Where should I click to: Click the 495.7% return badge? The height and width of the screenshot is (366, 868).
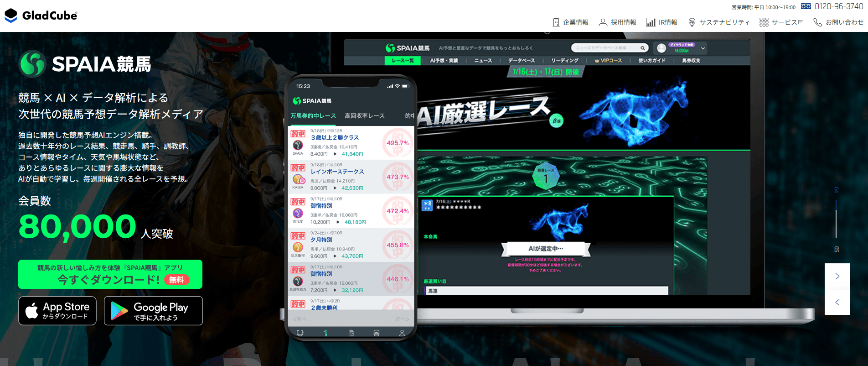398,143
